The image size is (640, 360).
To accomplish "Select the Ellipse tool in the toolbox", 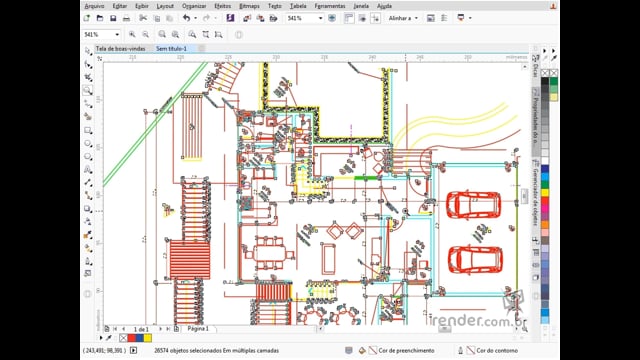I will coord(88,143).
